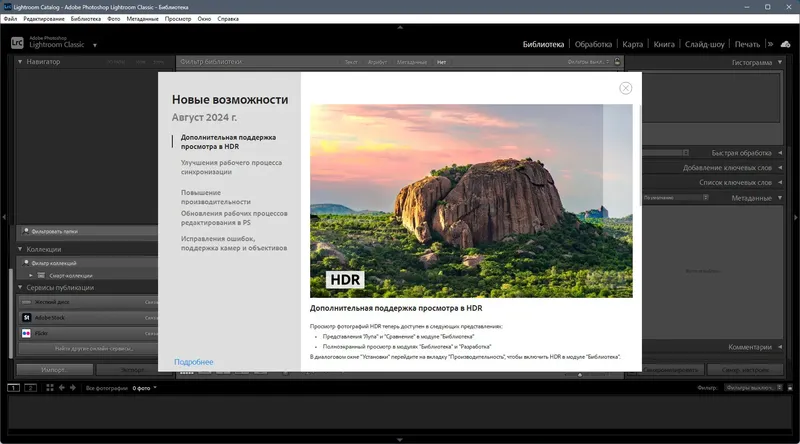Click the Adobe Stock St icon
The height and width of the screenshot is (444, 800).
pos(27,317)
